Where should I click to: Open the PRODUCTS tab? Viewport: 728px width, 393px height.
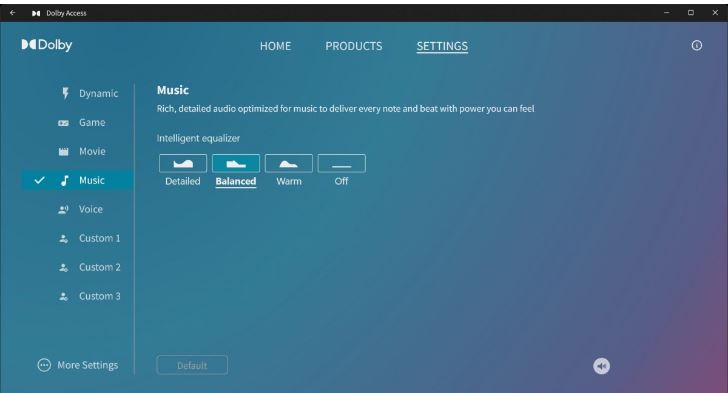coord(354,46)
